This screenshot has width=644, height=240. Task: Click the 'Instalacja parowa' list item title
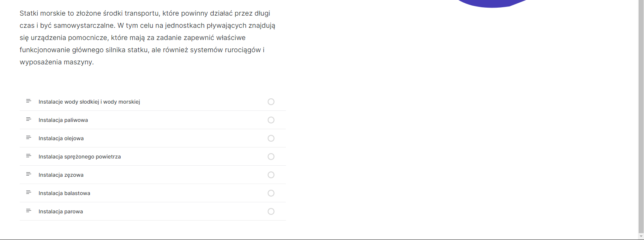click(x=60, y=211)
